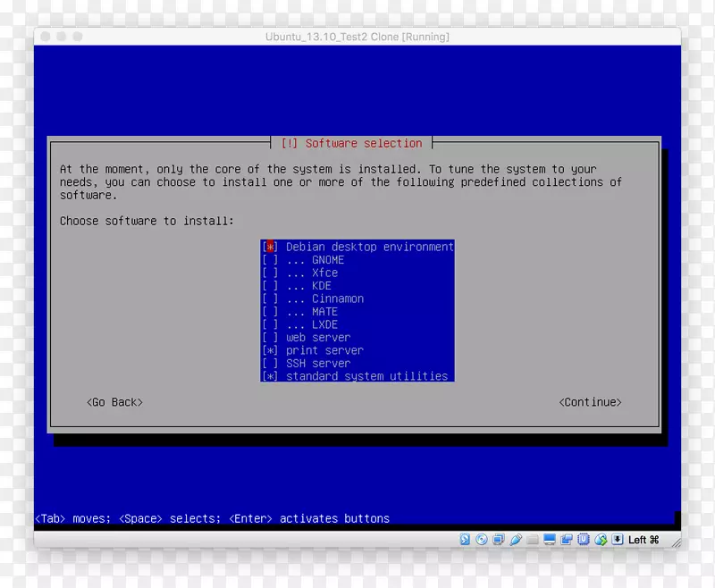Image resolution: width=715 pixels, height=588 pixels.
Task: Deselect the Debian desktop environment checkbox
Action: [270, 247]
